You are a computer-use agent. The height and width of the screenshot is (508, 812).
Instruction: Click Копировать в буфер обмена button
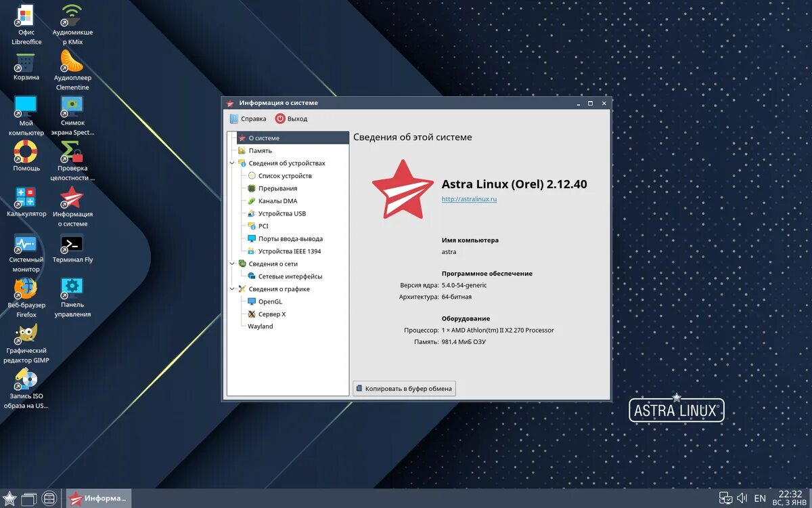click(x=404, y=389)
